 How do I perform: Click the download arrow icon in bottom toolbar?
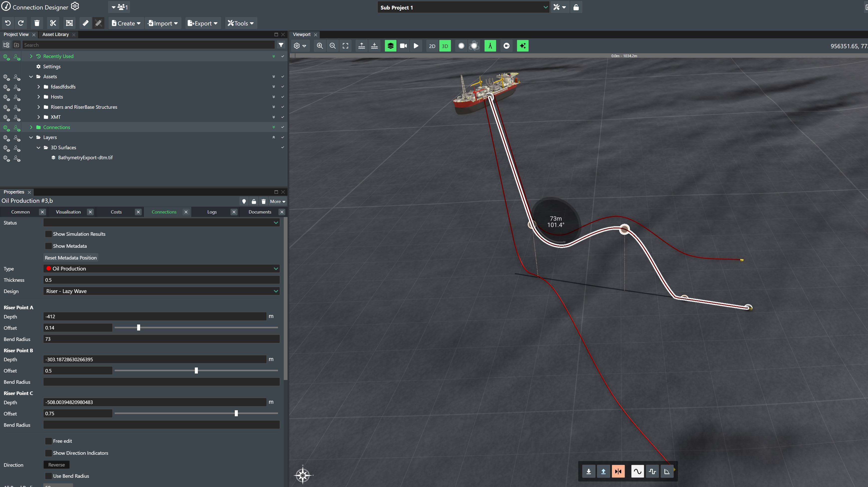(589, 471)
